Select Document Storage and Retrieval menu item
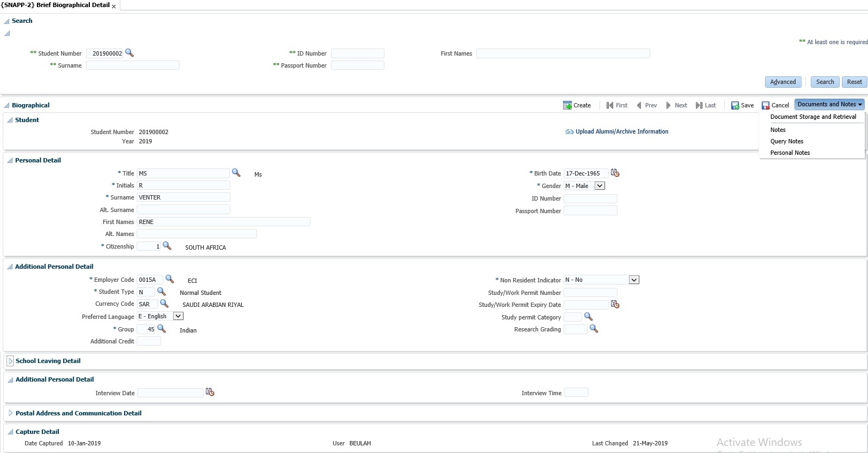This screenshot has height=453, width=868. click(813, 117)
